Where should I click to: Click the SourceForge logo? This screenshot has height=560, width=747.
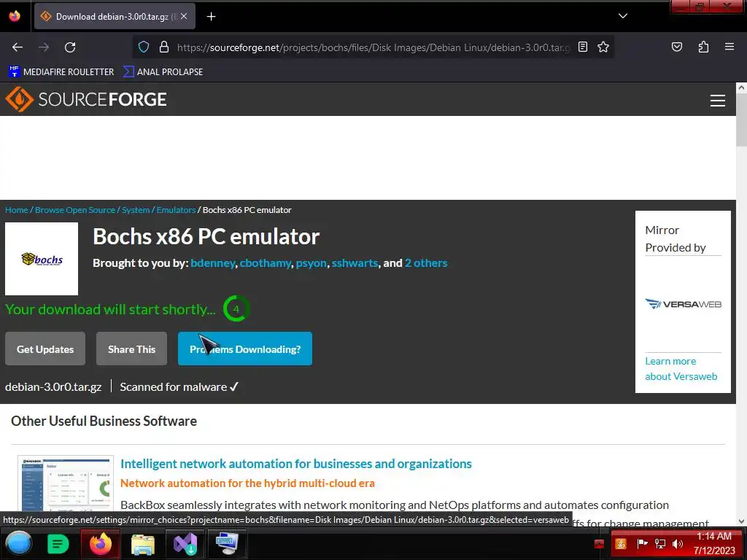tap(86, 99)
